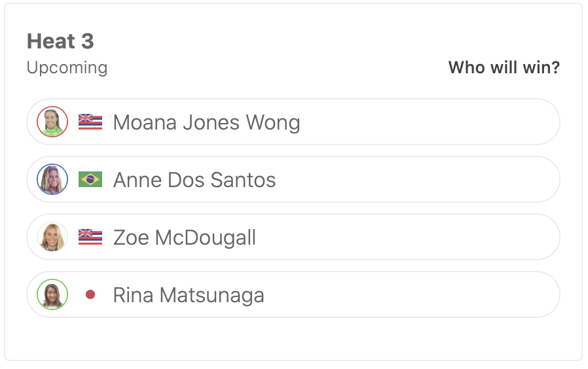Click the Brazil flag icon
Viewport: 588px width, 369px height.
90,180
